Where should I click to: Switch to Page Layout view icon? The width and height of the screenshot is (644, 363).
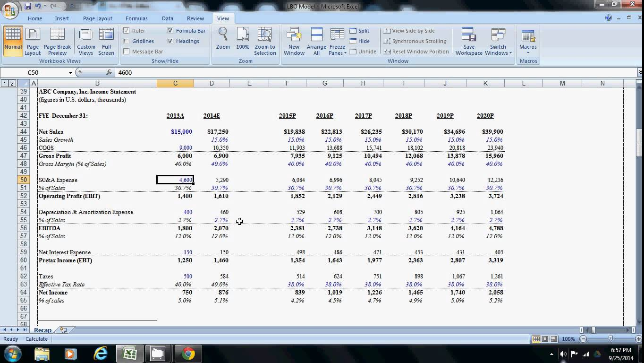point(33,41)
